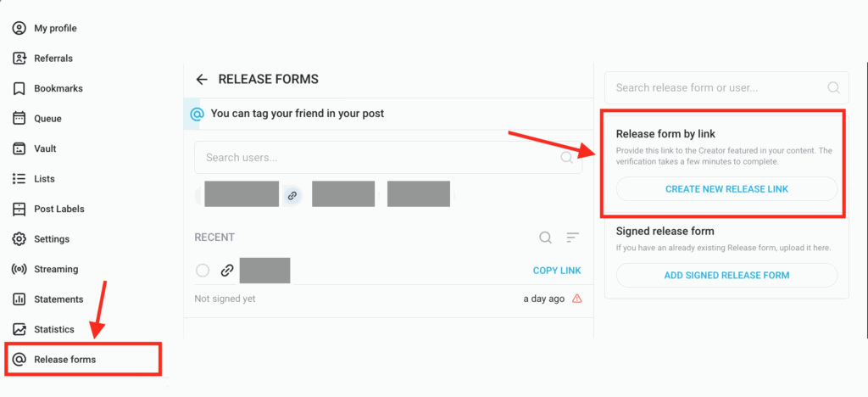Image resolution: width=868 pixels, height=397 pixels.
Task: Go to Bookmarks via its ribbon icon
Action: tap(19, 88)
